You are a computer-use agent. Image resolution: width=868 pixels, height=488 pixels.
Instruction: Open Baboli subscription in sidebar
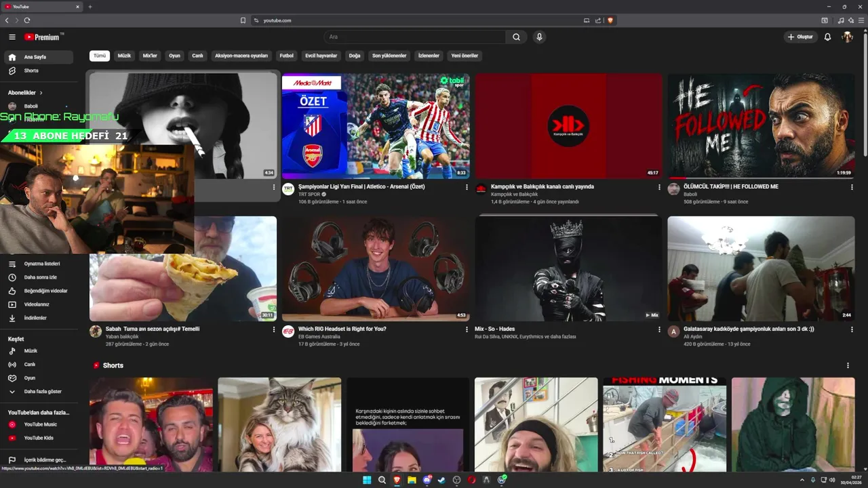point(39,106)
